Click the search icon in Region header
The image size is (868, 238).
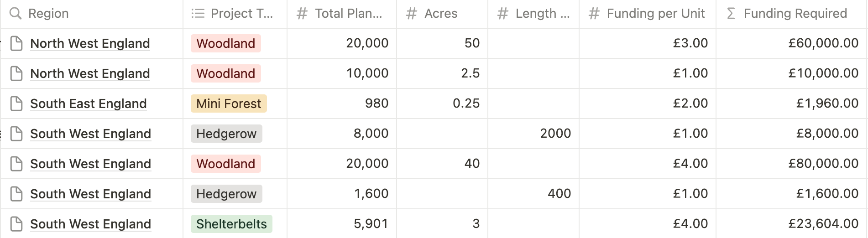tap(16, 14)
